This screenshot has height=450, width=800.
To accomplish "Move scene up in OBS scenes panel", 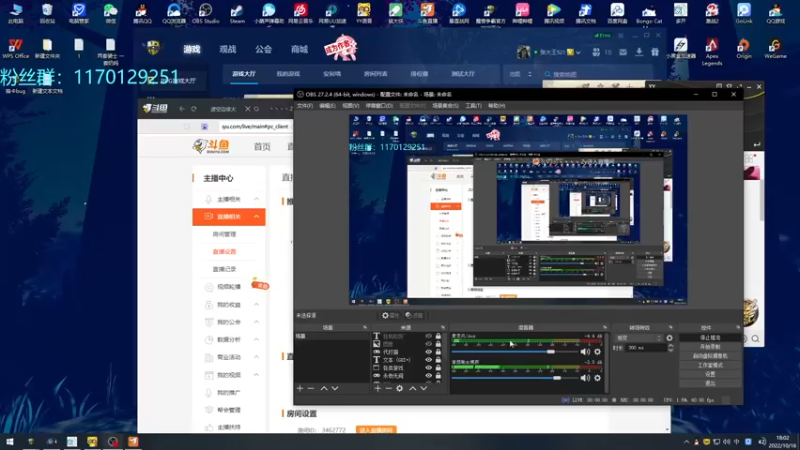I will 323,388.
